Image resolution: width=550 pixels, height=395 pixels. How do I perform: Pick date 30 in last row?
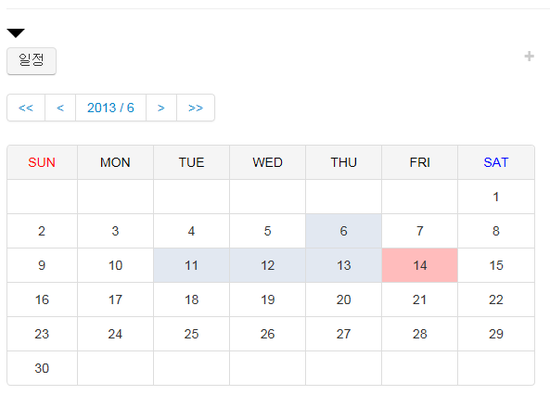coord(42,368)
